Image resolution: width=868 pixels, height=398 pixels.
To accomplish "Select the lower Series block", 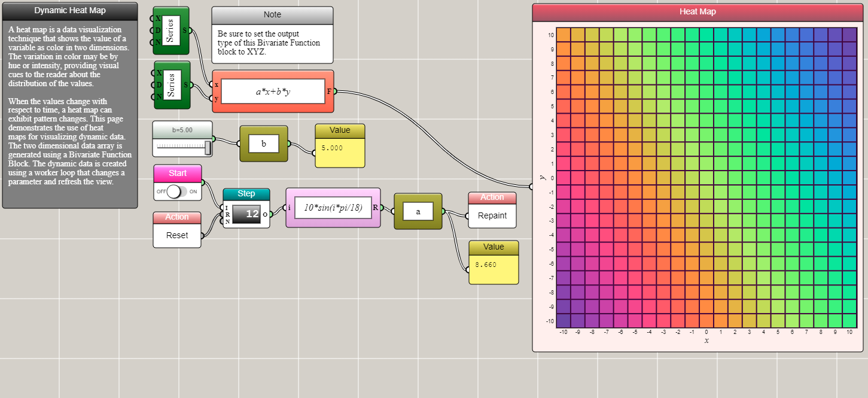I will coord(172,85).
